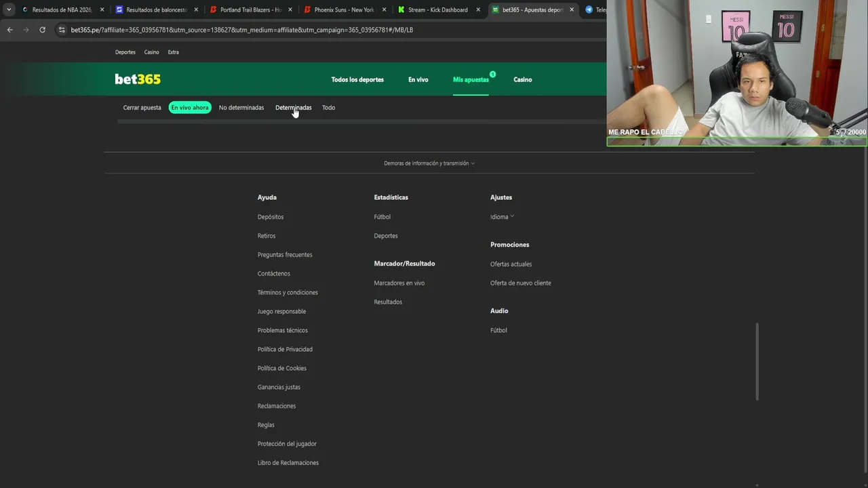Screen dimensions: 868x488
Task: Open Política de Cookies
Action: (282, 369)
